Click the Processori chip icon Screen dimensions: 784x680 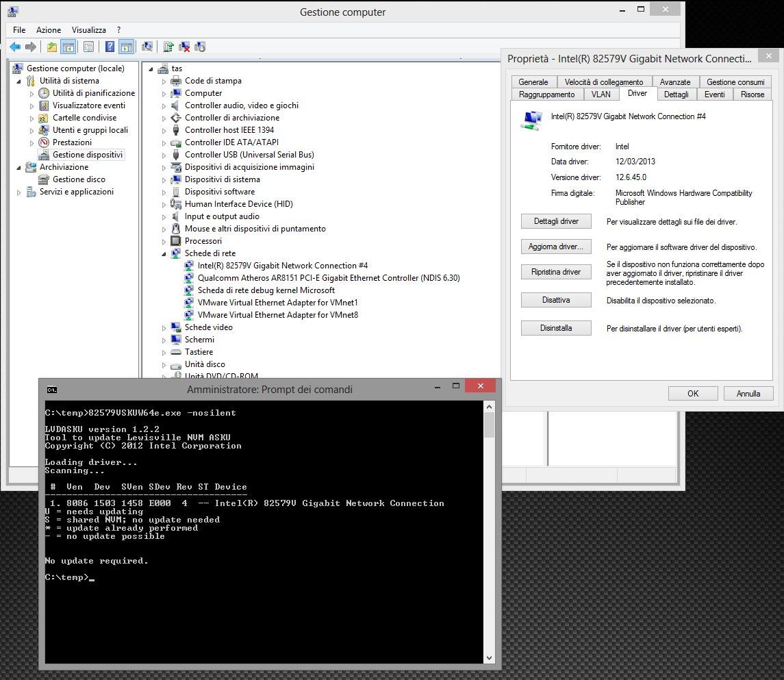click(176, 241)
